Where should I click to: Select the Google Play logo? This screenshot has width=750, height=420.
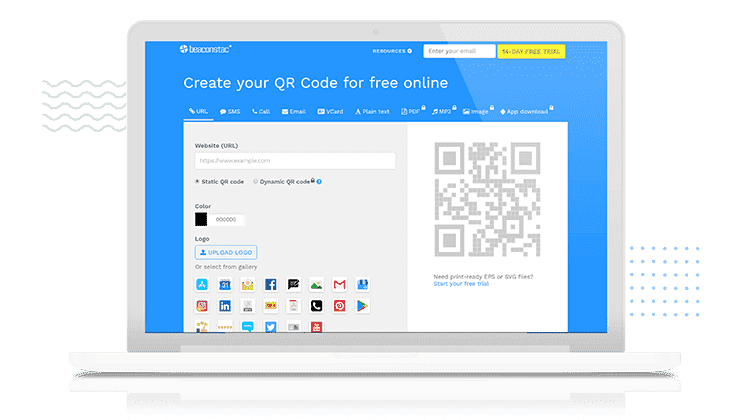(363, 306)
